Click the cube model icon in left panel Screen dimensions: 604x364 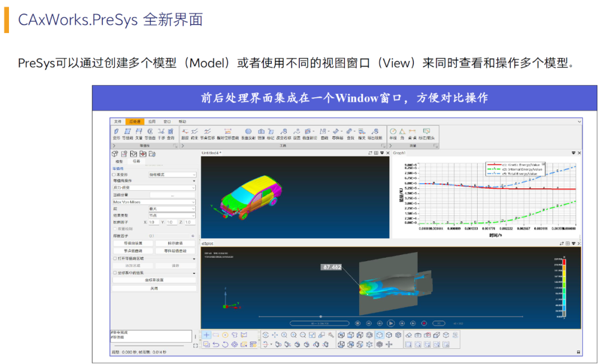pos(115,154)
